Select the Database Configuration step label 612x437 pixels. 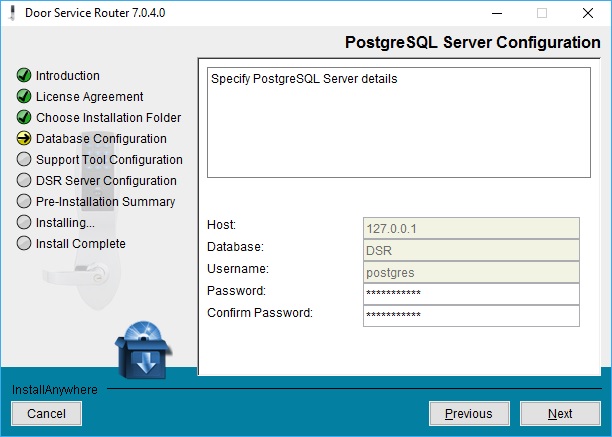point(101,139)
